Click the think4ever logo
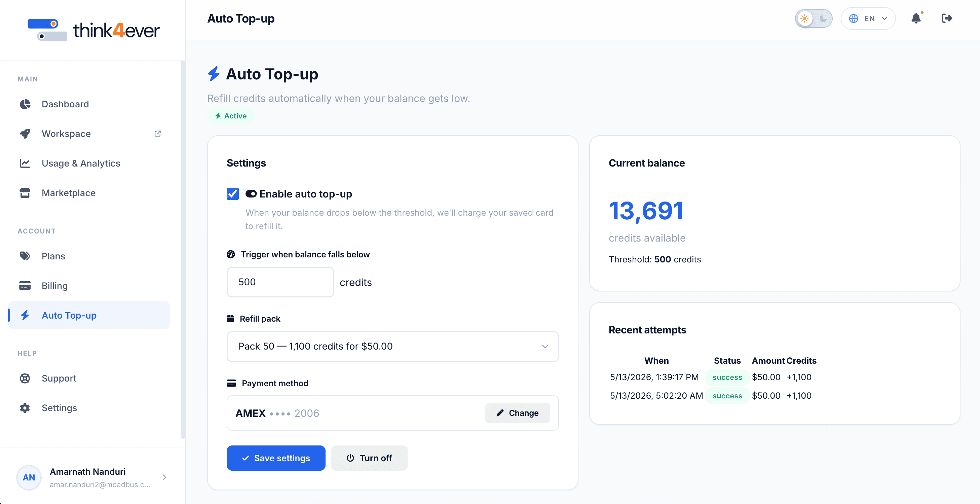 94,30
